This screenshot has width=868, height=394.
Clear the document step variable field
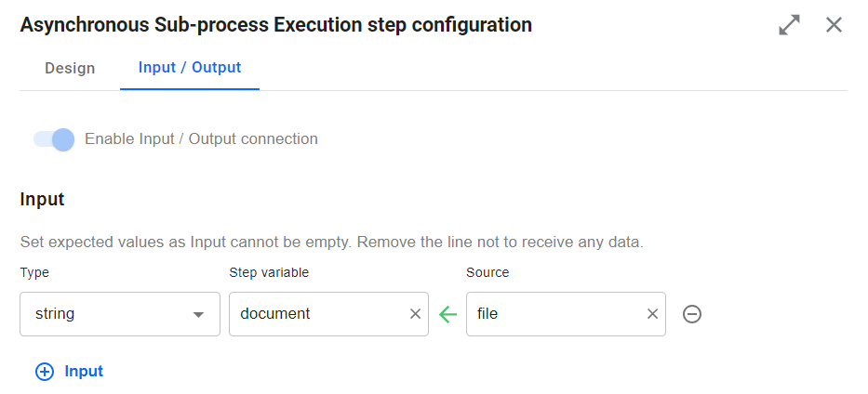pos(415,314)
